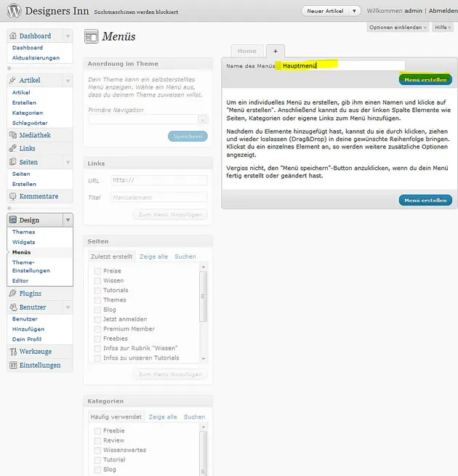Screen dimensions: 458x476
Task: Check the Review category checkbox
Action: (x=97, y=440)
